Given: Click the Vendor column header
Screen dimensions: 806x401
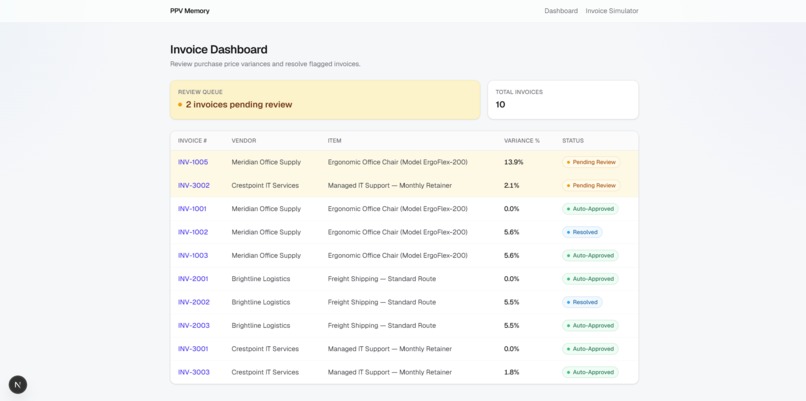Looking at the screenshot, I should [244, 141].
